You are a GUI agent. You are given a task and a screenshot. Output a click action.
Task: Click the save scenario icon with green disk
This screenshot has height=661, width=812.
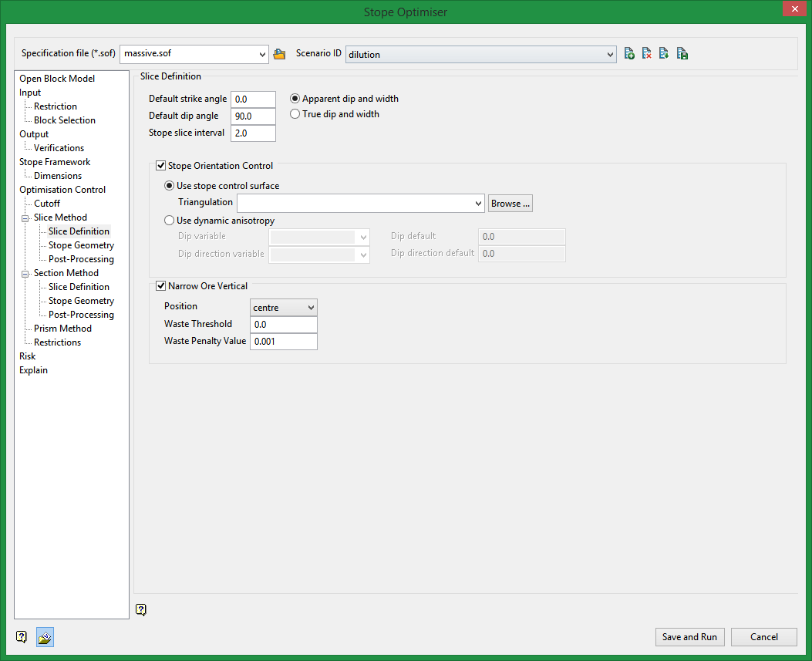[682, 54]
